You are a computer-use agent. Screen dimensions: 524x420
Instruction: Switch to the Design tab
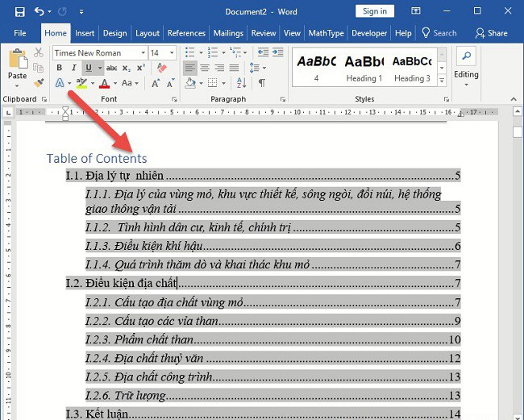(x=115, y=33)
